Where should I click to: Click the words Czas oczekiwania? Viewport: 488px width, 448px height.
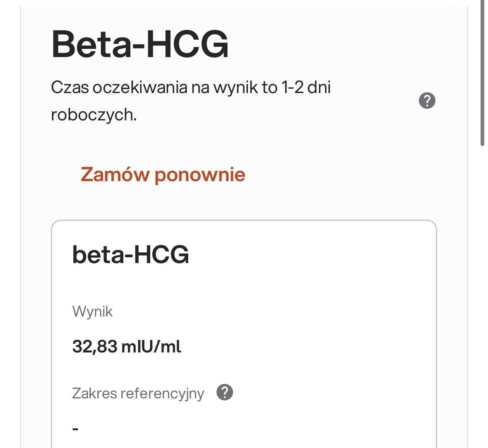(119, 88)
